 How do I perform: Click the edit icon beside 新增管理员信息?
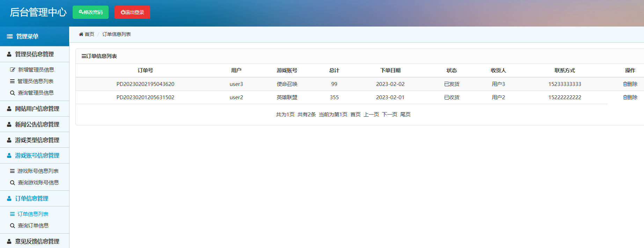(x=13, y=70)
